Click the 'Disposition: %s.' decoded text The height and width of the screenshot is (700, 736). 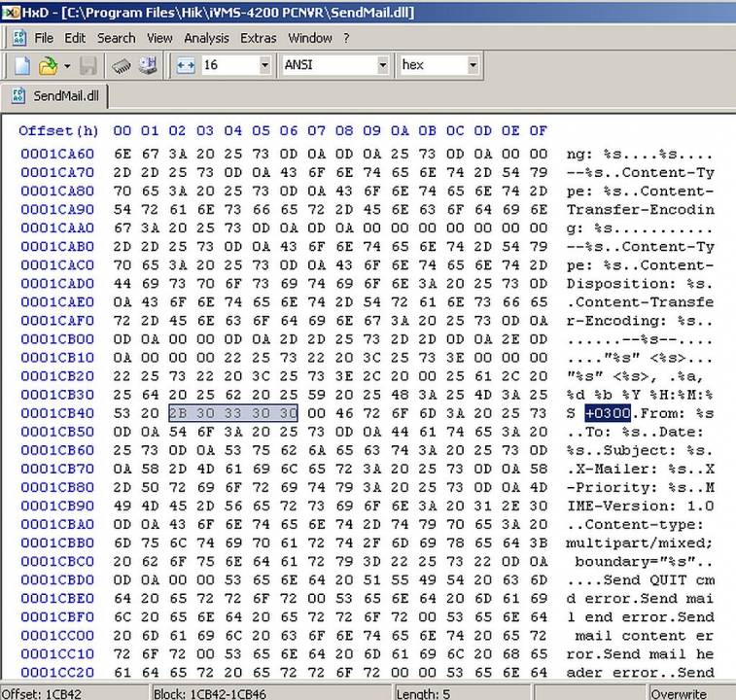pos(641,284)
